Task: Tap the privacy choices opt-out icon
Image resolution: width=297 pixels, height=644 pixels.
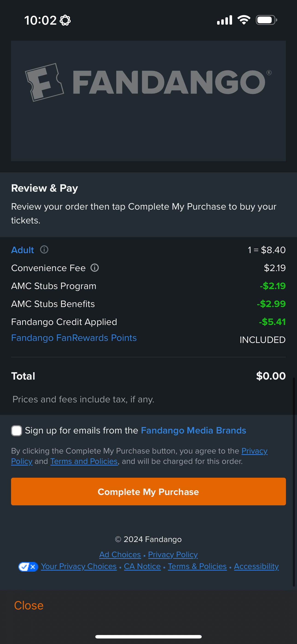Action: tap(28, 567)
